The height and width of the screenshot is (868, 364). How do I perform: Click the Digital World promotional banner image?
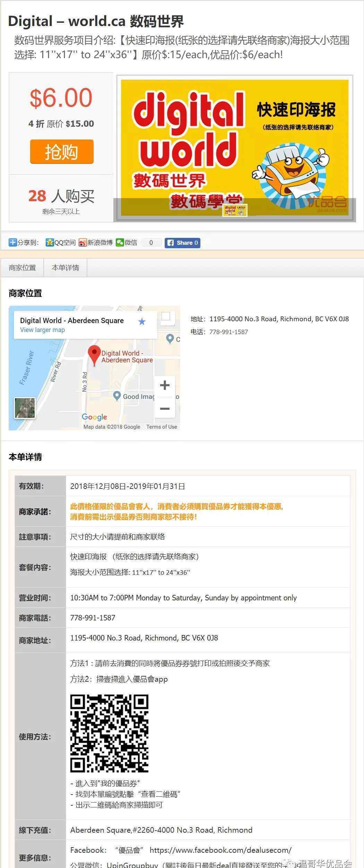(235, 148)
